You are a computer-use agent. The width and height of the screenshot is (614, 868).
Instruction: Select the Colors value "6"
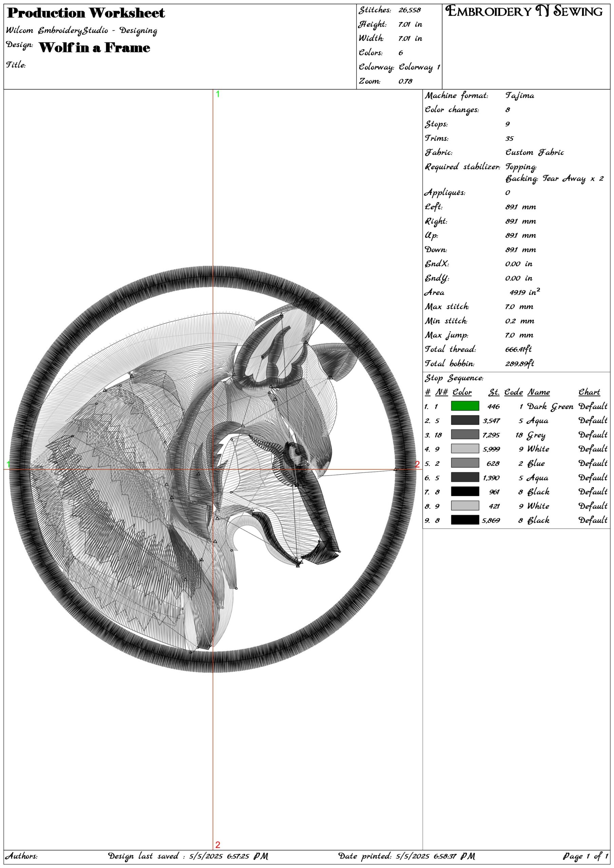click(401, 53)
